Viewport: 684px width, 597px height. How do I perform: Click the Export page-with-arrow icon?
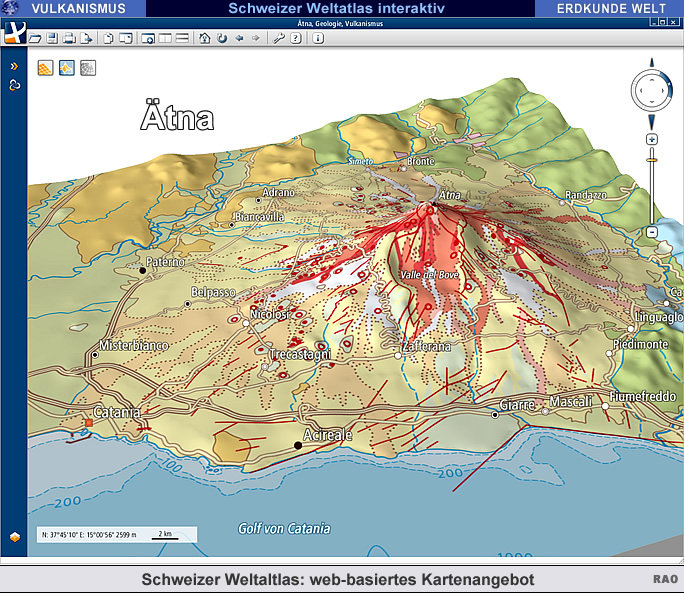(x=86, y=38)
